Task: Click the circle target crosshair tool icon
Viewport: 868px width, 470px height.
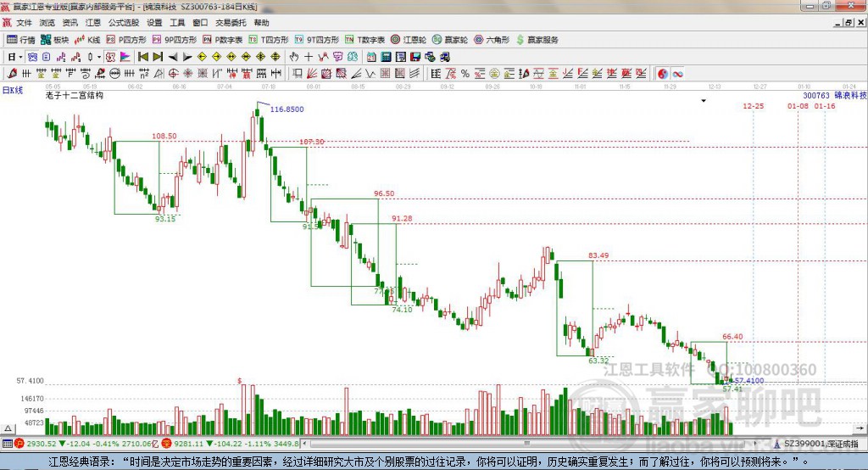Action: pyautogui.click(x=174, y=74)
